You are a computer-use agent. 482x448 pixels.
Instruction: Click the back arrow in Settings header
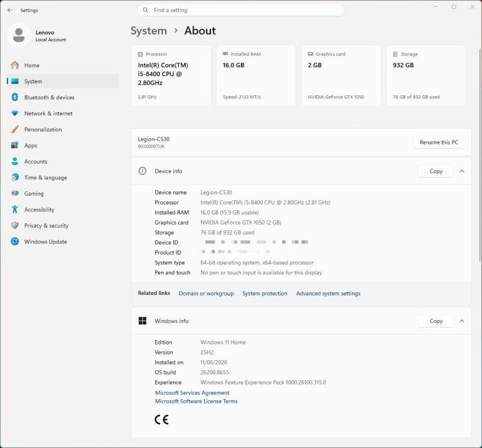tap(10, 10)
